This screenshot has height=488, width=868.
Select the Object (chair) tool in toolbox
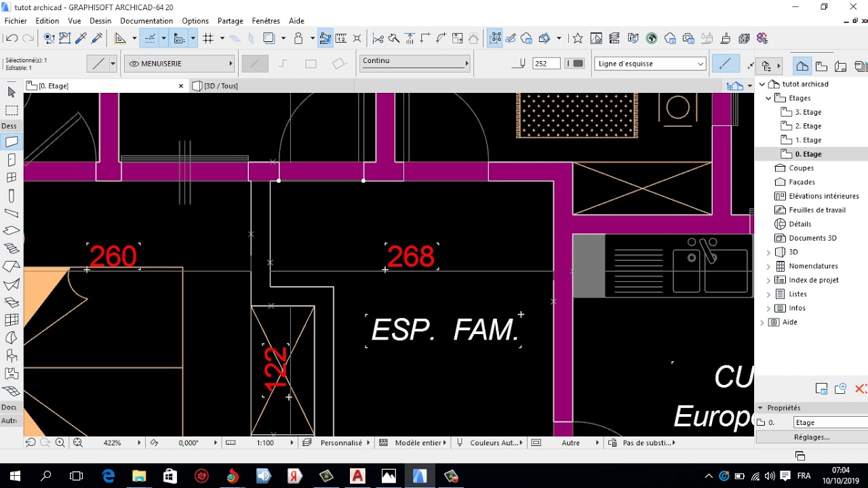(x=12, y=355)
